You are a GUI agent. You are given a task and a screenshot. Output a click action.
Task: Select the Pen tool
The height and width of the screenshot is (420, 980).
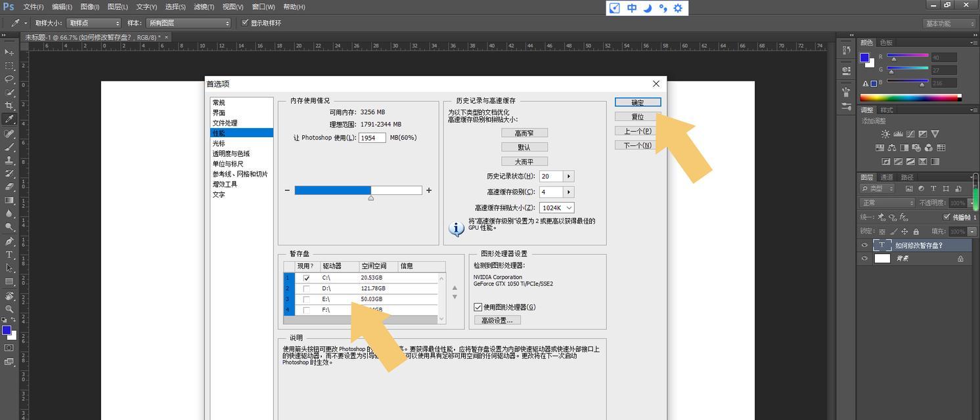[9, 241]
